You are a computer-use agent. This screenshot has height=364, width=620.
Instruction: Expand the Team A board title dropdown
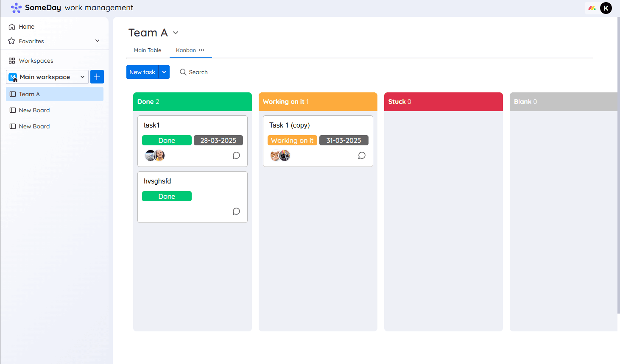176,33
